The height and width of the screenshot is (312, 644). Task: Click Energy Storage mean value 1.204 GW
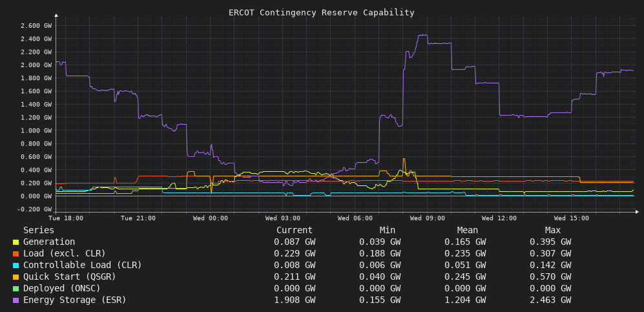(465, 300)
